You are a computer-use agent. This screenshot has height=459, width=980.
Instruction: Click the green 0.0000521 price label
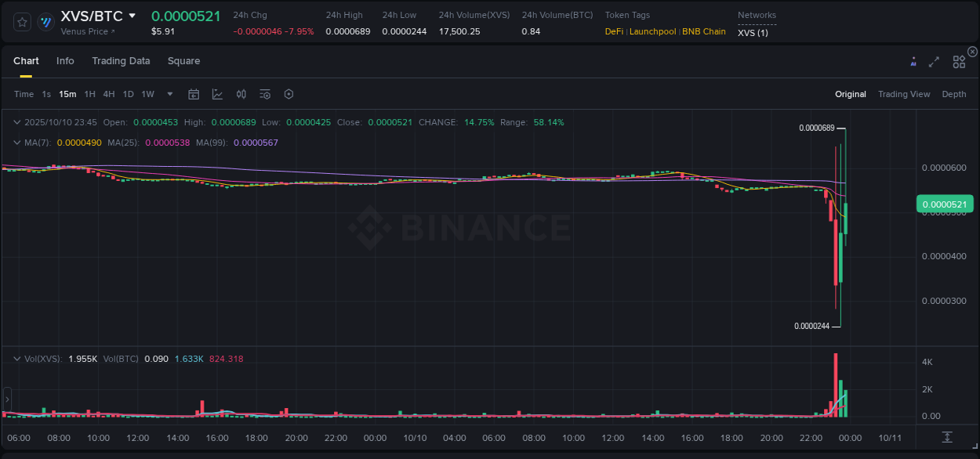pyautogui.click(x=945, y=203)
